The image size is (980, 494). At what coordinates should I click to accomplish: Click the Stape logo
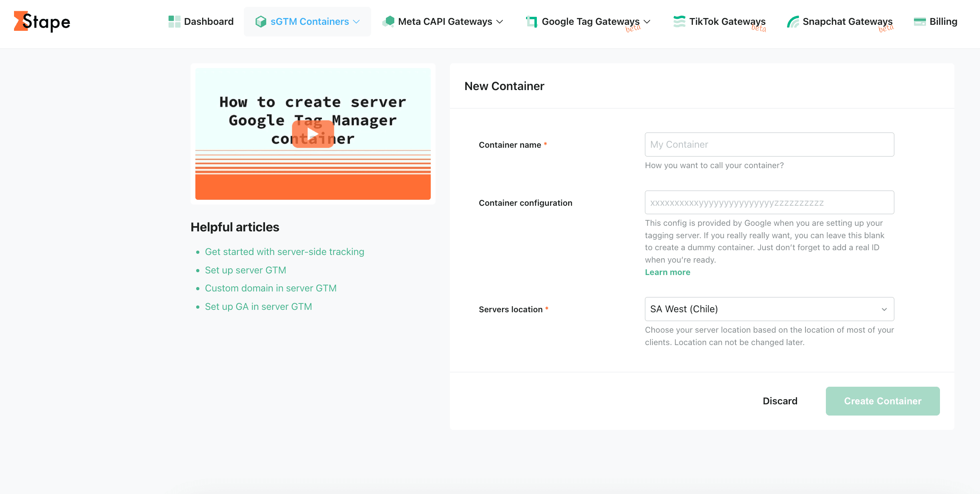[x=42, y=22]
